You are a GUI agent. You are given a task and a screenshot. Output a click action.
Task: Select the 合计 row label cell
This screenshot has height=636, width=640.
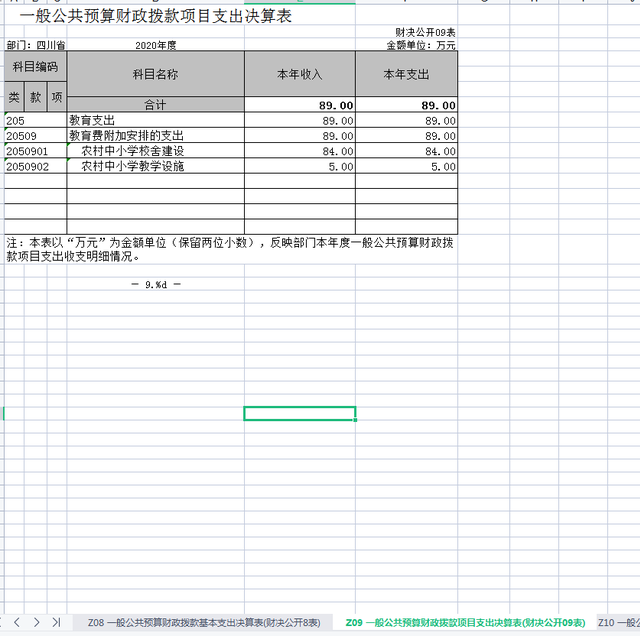point(155,105)
